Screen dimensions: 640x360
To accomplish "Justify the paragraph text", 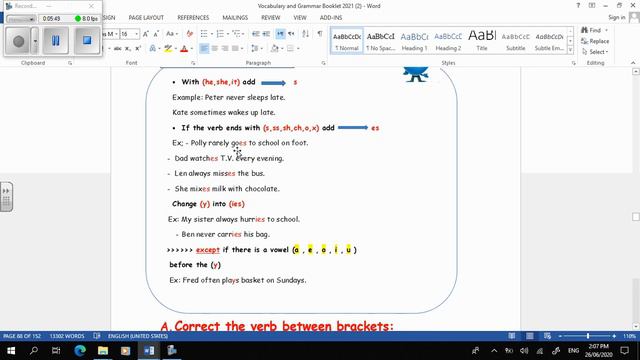I will [235, 49].
